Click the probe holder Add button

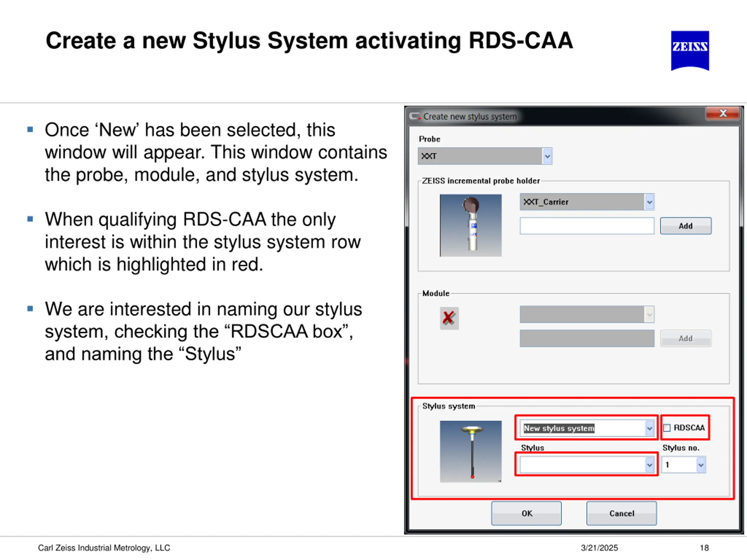click(685, 226)
